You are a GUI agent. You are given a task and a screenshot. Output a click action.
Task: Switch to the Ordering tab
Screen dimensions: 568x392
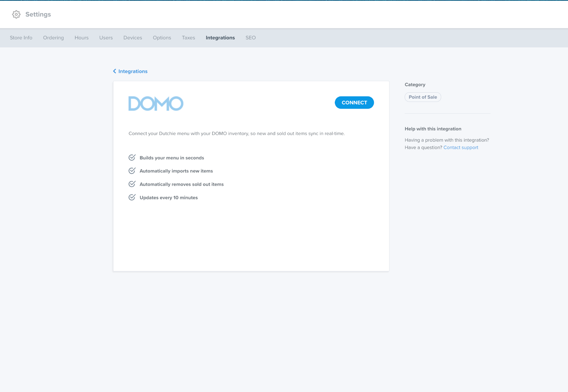[x=53, y=38]
